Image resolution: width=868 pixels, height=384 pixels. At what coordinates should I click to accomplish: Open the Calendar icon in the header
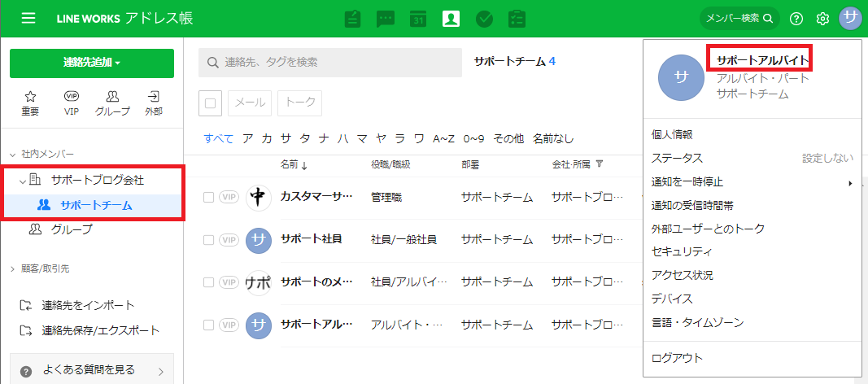click(418, 18)
